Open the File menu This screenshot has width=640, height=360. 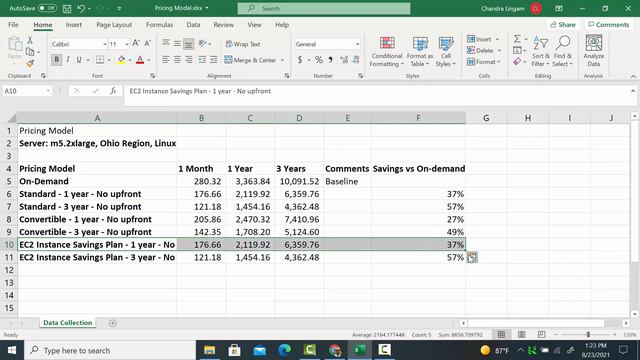pos(13,25)
